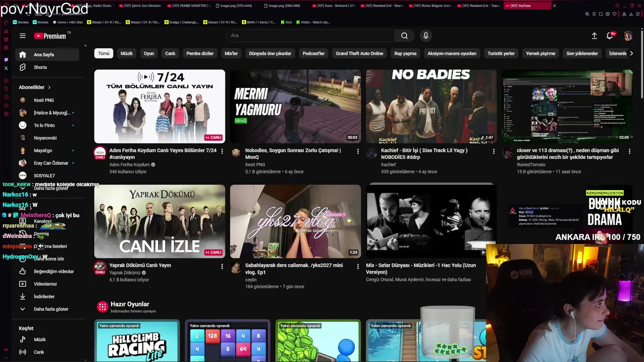This screenshot has height=362, width=644.
Task: Open the YouTube hamburger guide menu
Action: (x=23, y=36)
